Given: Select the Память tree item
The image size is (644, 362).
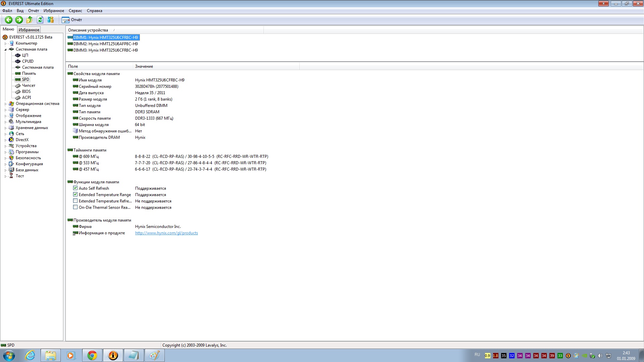Looking at the screenshot, I should coord(29,73).
